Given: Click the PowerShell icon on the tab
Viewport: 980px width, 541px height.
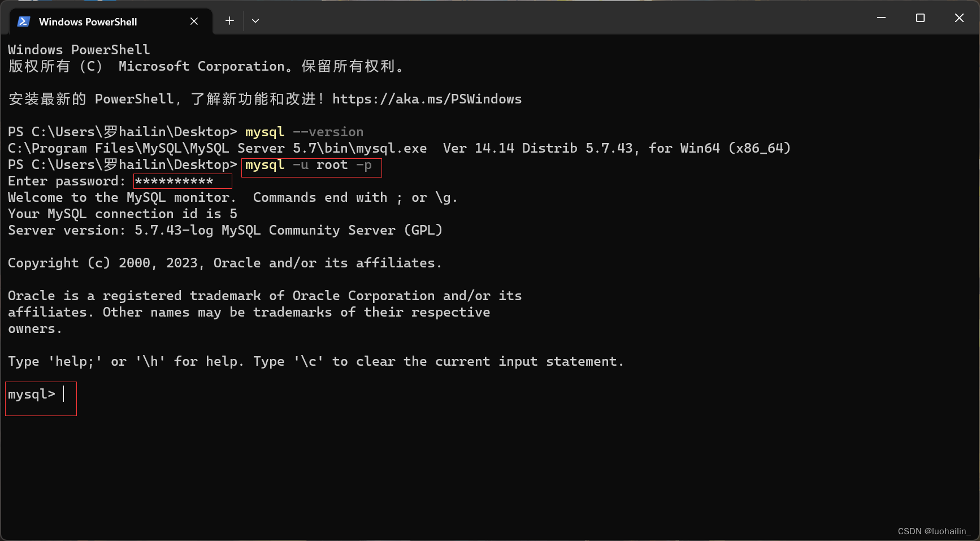Looking at the screenshot, I should pyautogui.click(x=23, y=21).
